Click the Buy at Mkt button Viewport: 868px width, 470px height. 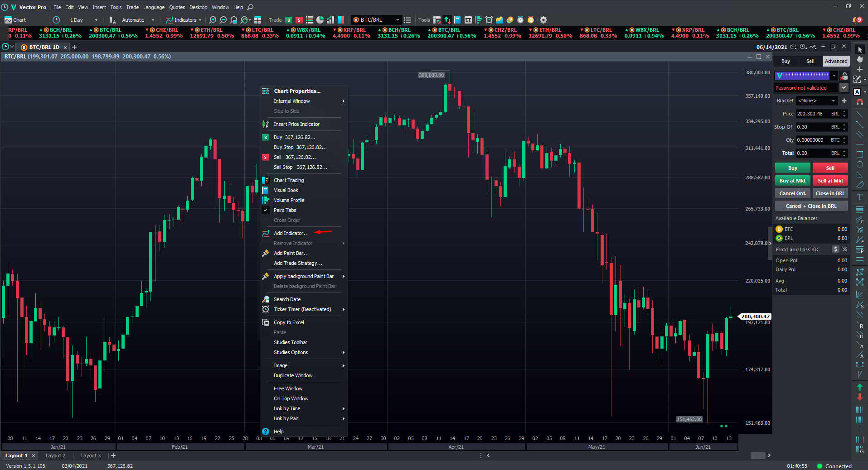(792, 181)
